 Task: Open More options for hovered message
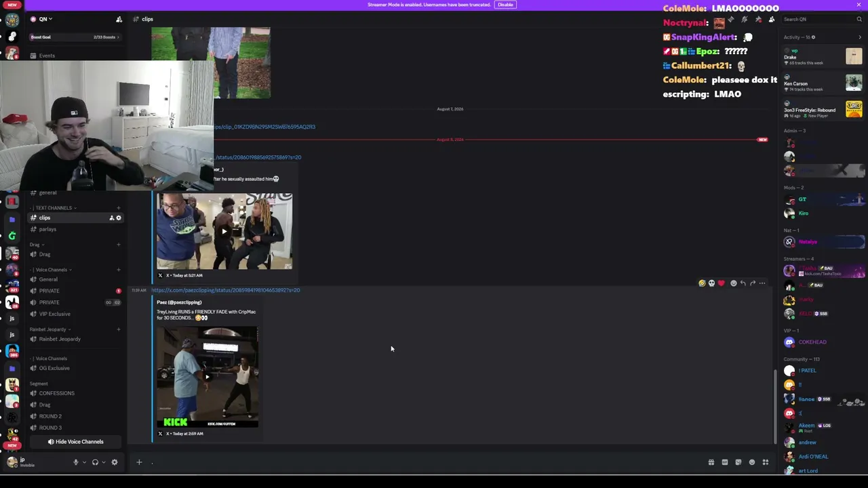[x=762, y=283]
